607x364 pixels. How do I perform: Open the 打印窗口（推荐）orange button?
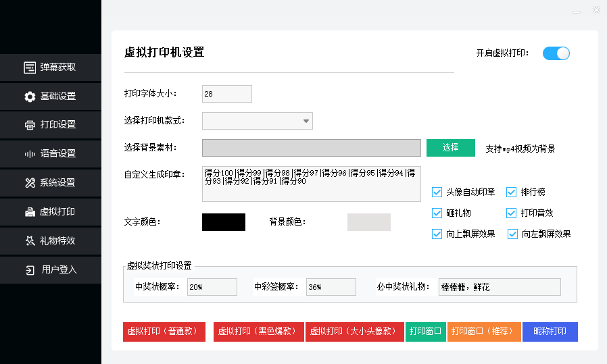[x=484, y=332]
